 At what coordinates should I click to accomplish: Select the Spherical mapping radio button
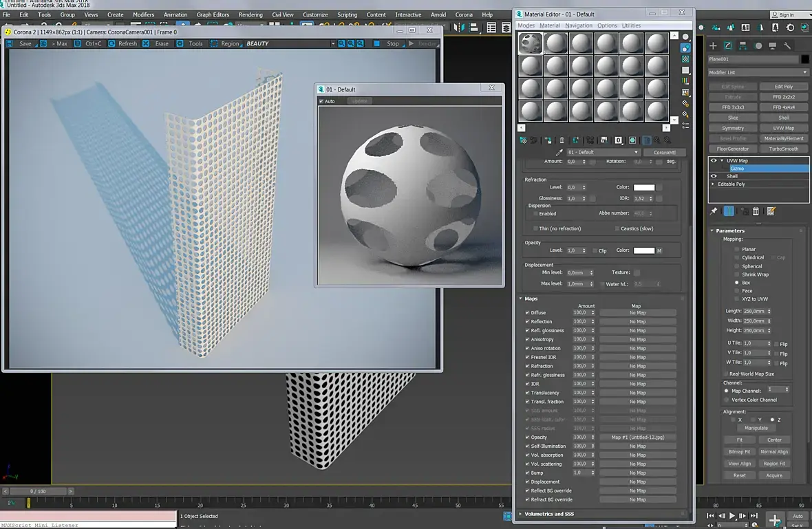point(736,266)
